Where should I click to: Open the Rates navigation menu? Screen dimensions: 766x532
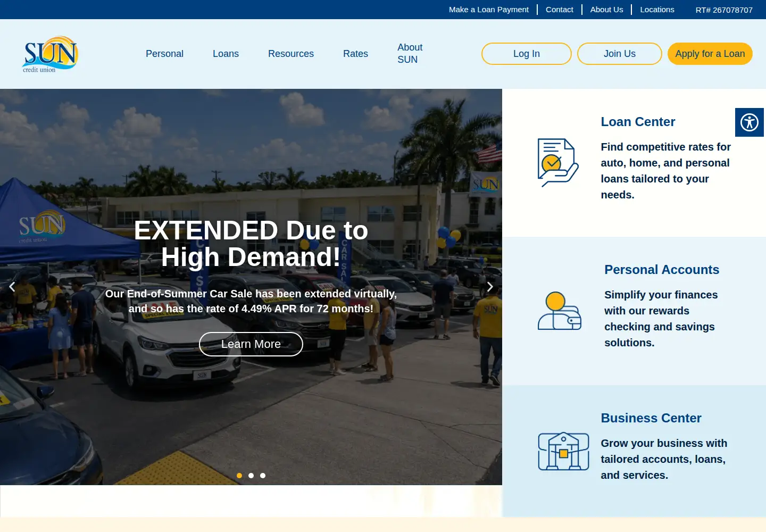(x=355, y=54)
